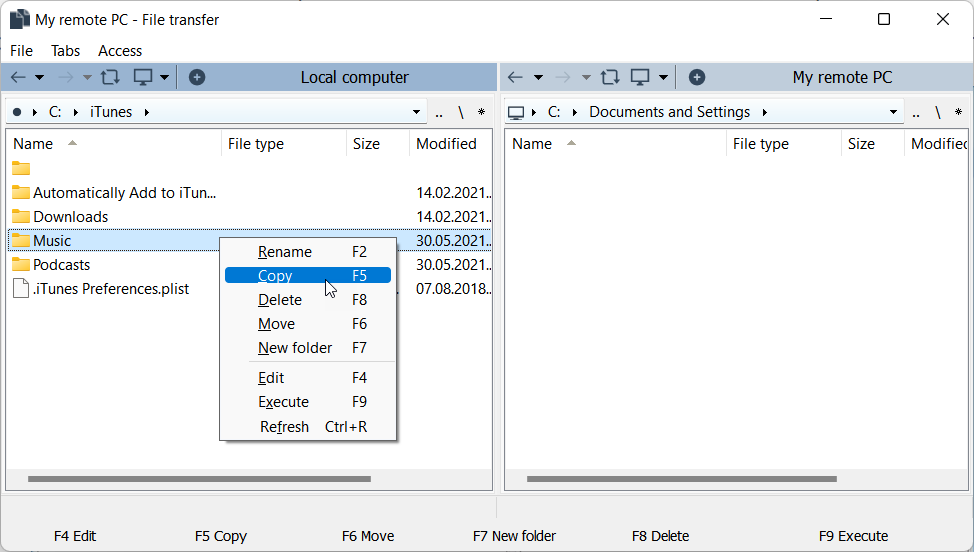Click the plus icon beside Local computer title
The width and height of the screenshot is (974, 552).
click(x=197, y=77)
